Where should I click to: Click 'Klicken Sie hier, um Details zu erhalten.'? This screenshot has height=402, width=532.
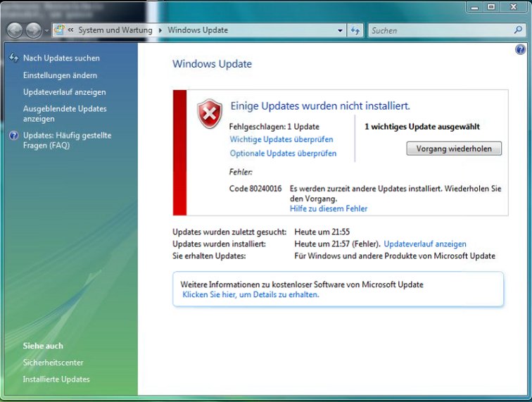point(251,294)
